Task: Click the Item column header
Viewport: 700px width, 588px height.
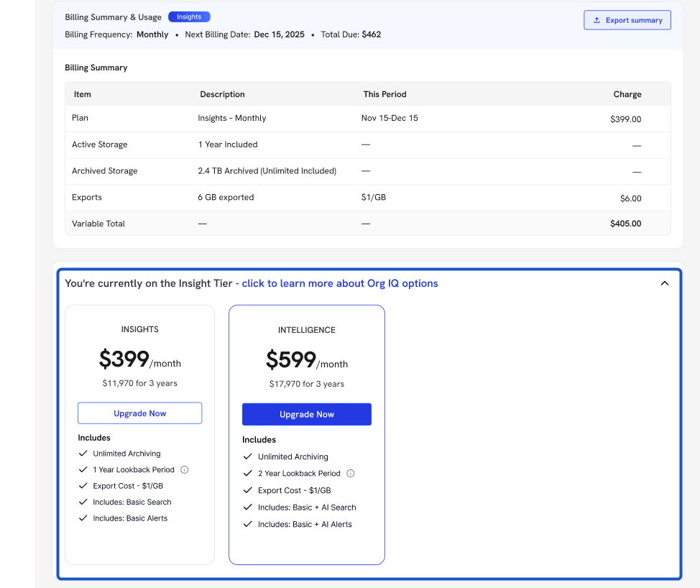Action: click(82, 94)
